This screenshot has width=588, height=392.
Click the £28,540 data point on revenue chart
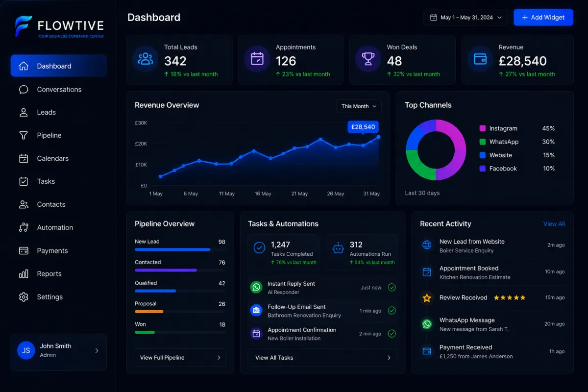pos(378,137)
